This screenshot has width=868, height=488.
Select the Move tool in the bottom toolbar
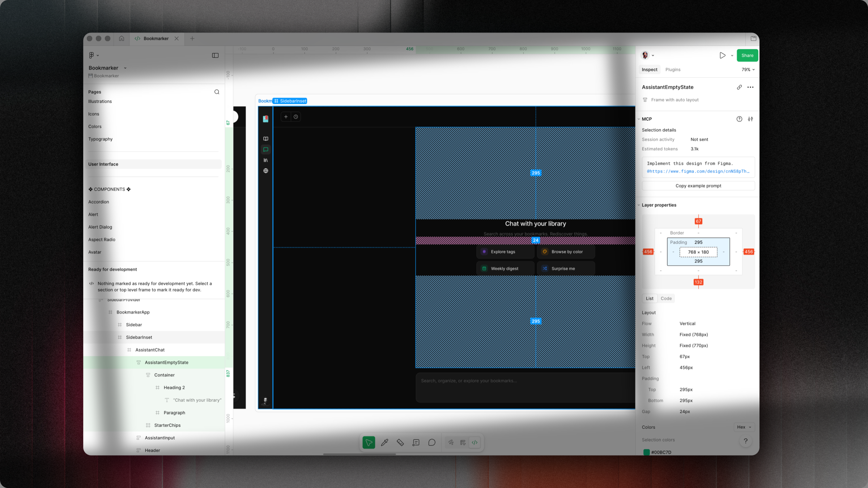click(x=368, y=442)
